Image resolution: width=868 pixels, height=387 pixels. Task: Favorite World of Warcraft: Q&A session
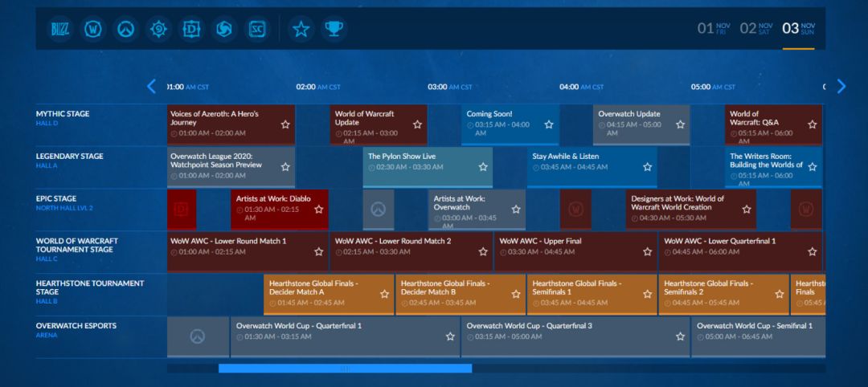812,124
